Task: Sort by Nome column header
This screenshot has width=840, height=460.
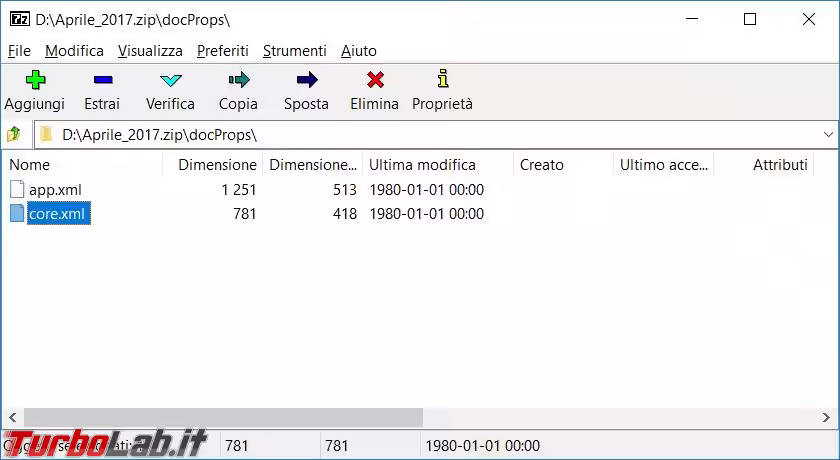Action: click(x=30, y=165)
